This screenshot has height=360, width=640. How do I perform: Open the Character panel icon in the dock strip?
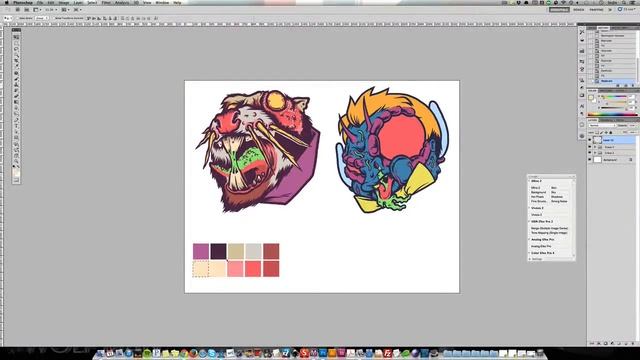pos(582,106)
